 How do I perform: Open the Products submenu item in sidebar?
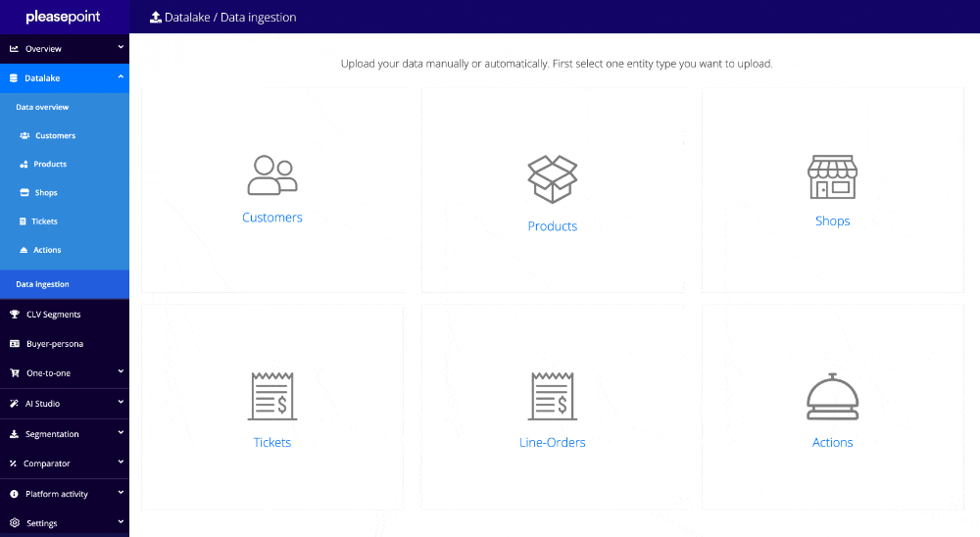50,165
